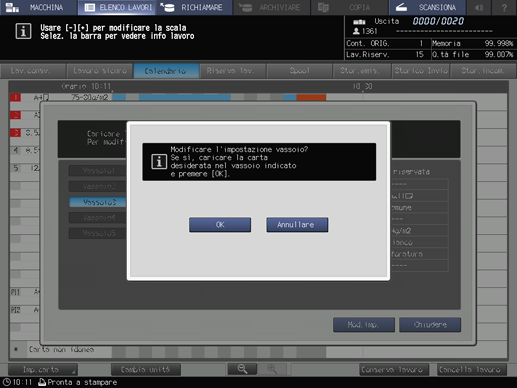517x388 pixels.
Task: Select highlighted Vassoio3 tray button
Action: (98, 202)
